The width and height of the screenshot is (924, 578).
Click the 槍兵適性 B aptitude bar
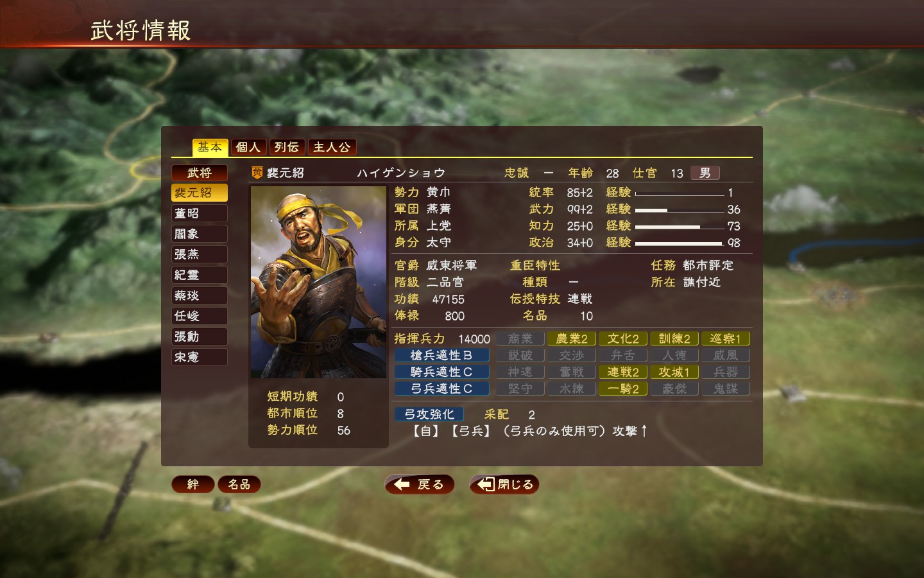click(441, 355)
